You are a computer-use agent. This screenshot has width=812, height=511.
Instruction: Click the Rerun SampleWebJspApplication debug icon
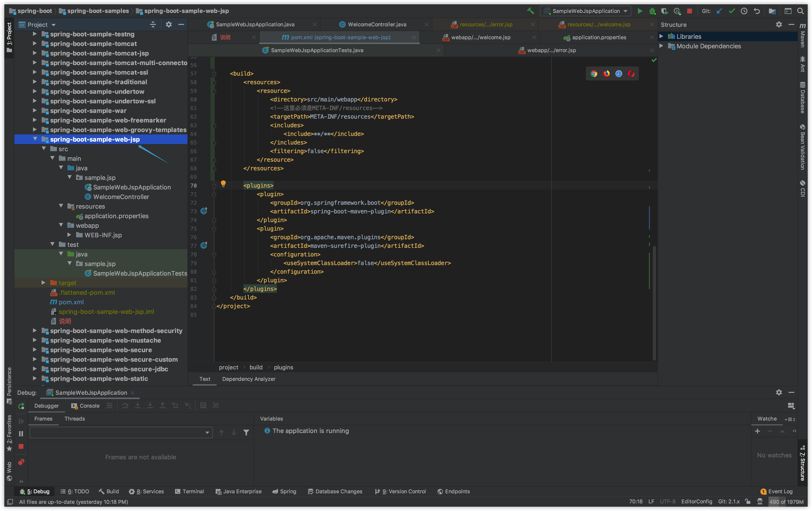[x=21, y=406]
